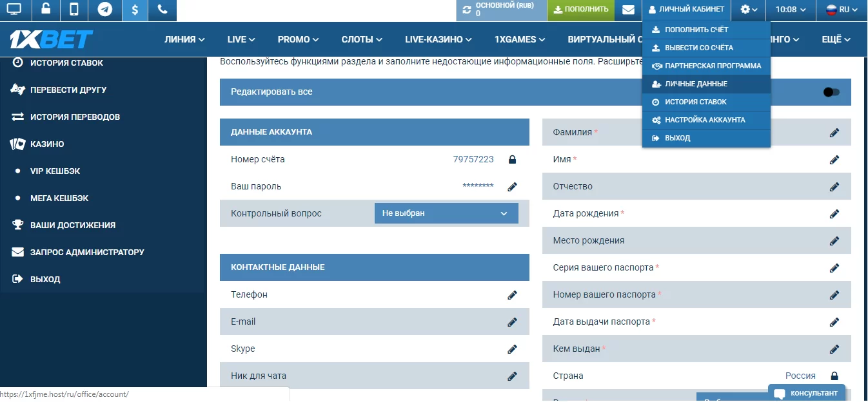Open the Telegram icon in top bar
This screenshot has height=402, width=868.
point(106,10)
